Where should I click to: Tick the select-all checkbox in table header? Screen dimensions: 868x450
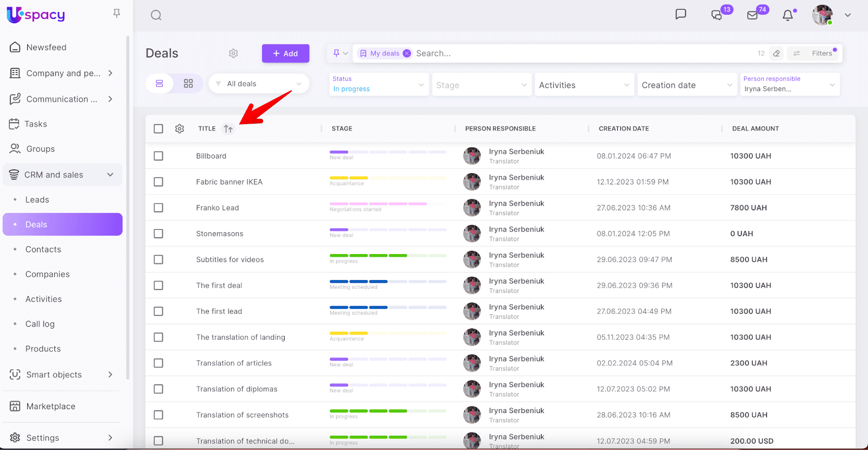(158, 129)
